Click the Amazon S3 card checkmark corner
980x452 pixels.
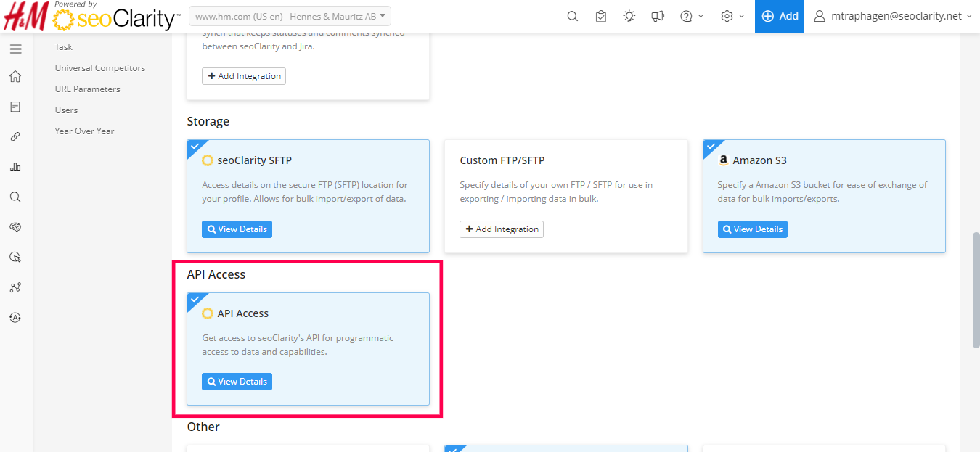pyautogui.click(x=710, y=146)
